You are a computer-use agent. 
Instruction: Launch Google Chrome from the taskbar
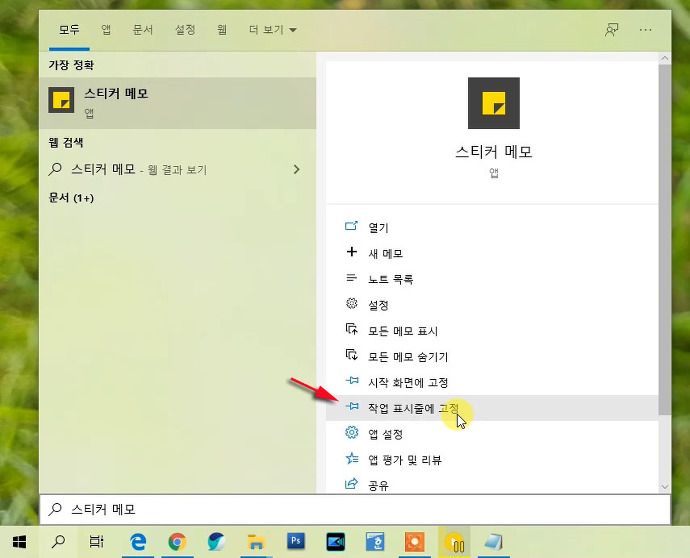[x=177, y=542]
